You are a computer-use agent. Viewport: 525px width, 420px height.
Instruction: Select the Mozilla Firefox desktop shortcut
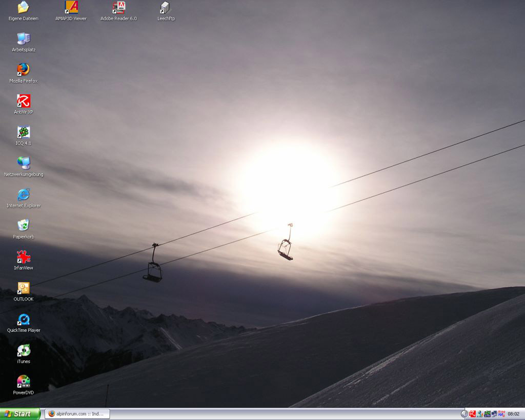point(24,70)
